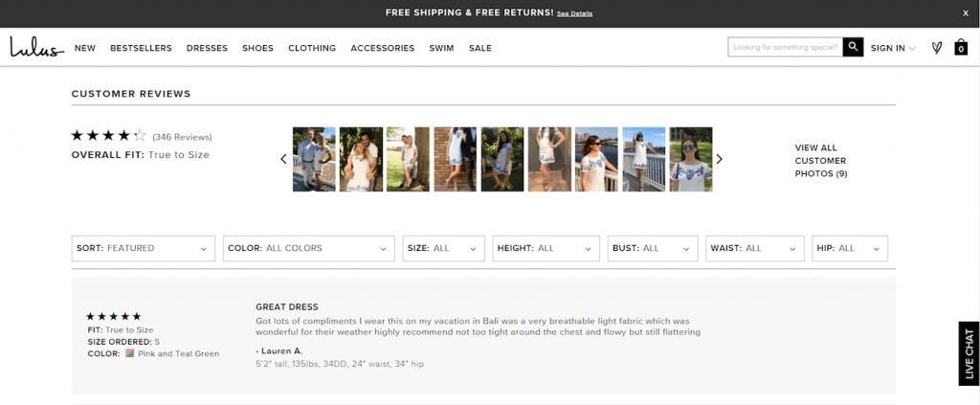Open the Waist filter dropdown
The width and height of the screenshot is (980, 405).
coord(754,248)
